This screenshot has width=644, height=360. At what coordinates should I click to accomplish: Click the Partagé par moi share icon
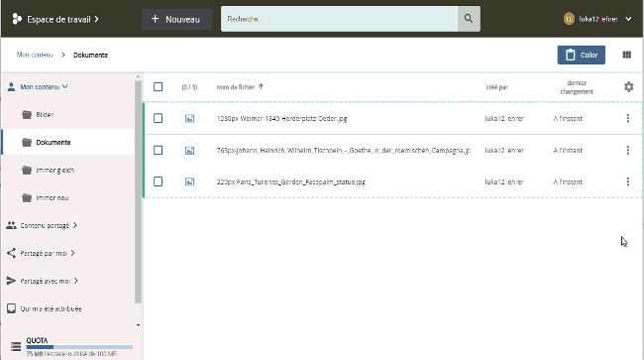pos(11,253)
